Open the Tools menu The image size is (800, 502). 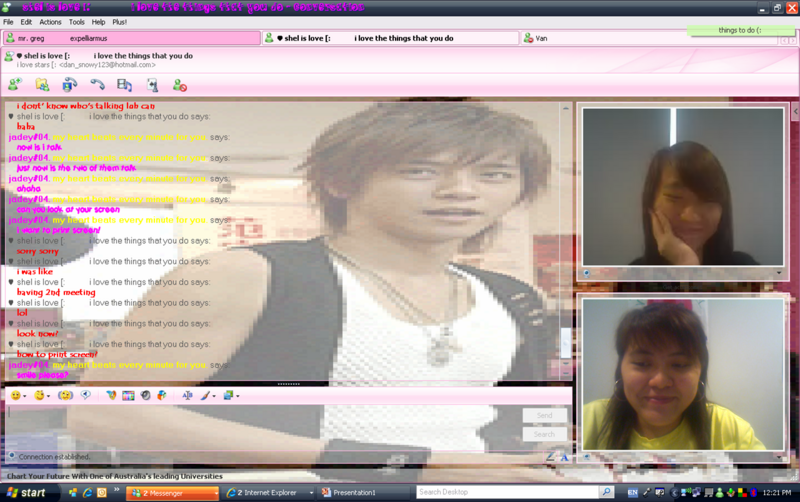[x=76, y=22]
